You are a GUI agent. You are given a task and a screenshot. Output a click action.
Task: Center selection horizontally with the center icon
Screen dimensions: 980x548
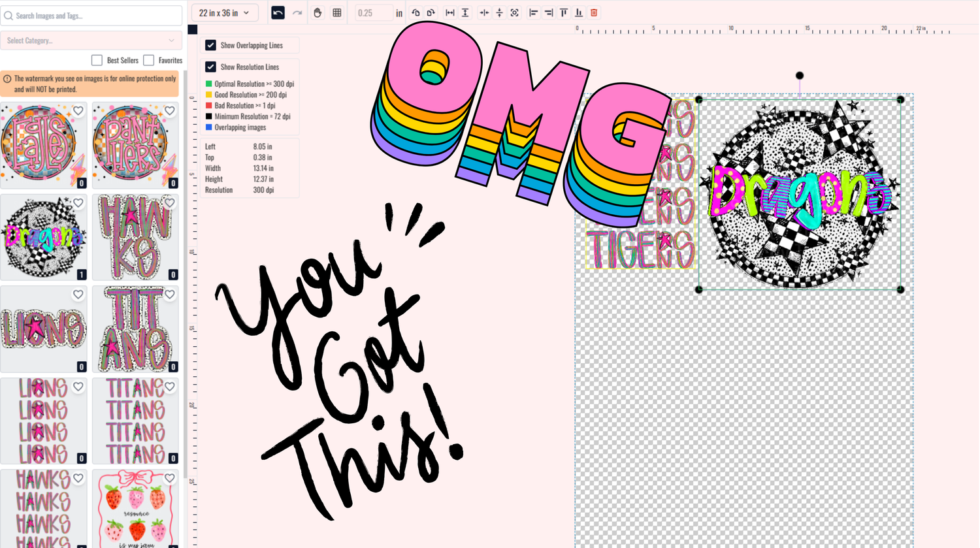(484, 13)
